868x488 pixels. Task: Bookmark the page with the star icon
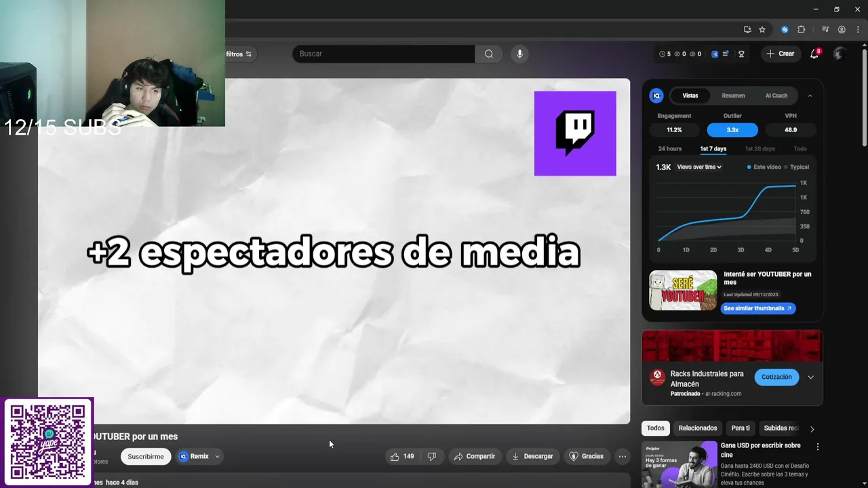pyautogui.click(x=762, y=30)
